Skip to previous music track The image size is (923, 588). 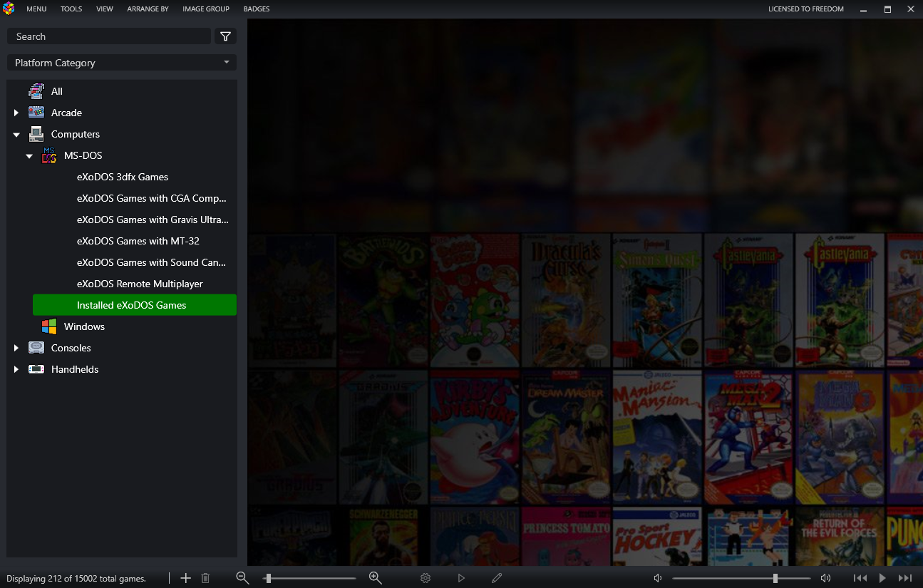click(860, 578)
